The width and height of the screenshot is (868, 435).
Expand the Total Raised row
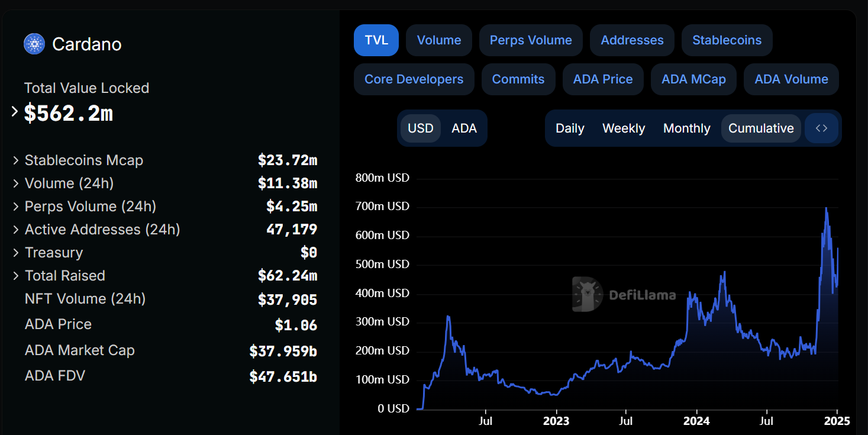pos(16,276)
